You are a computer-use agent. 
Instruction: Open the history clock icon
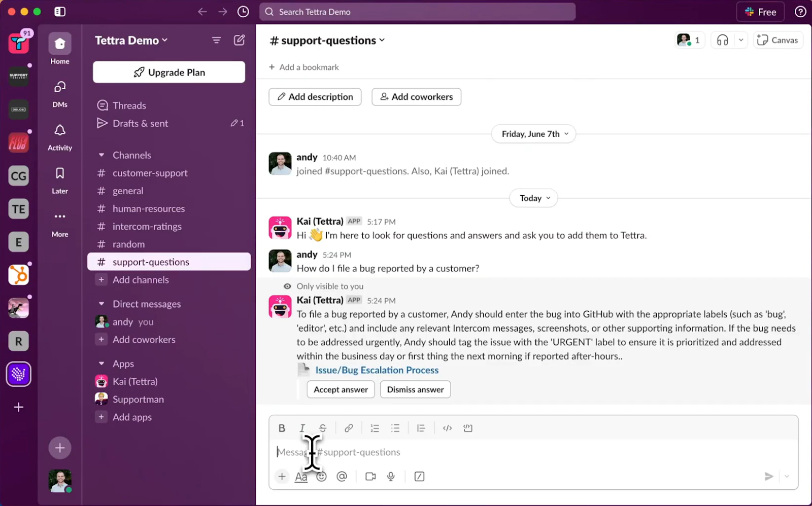click(x=243, y=12)
